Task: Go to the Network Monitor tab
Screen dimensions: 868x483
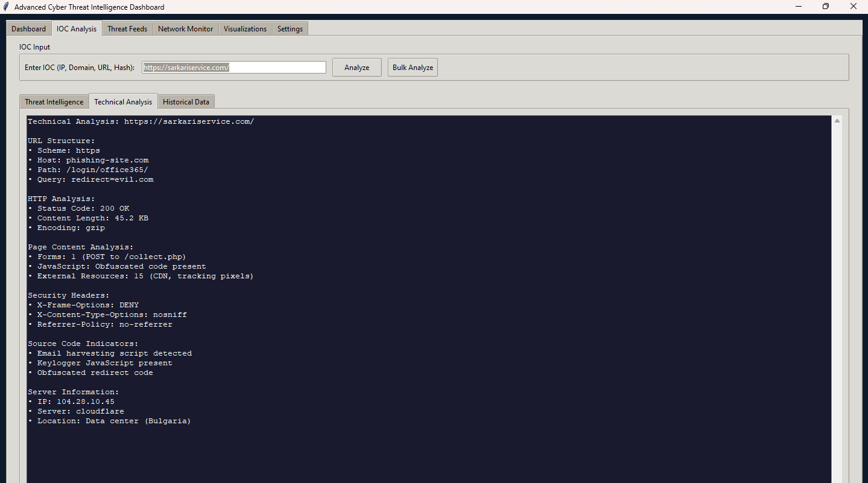Action: point(185,29)
